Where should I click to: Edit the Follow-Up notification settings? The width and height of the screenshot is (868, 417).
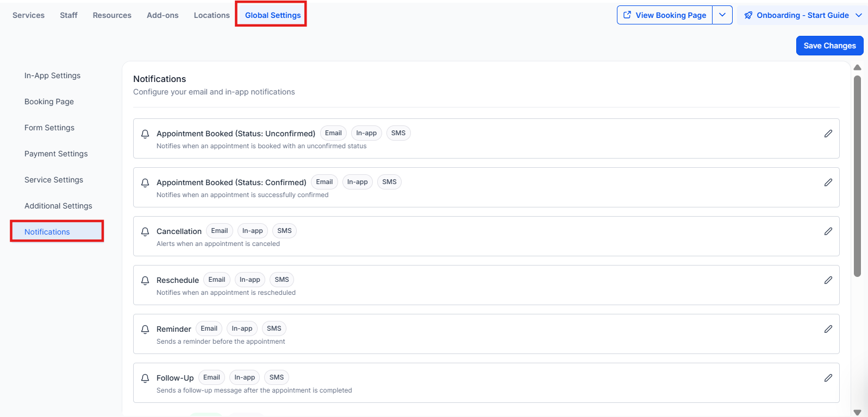(x=828, y=378)
